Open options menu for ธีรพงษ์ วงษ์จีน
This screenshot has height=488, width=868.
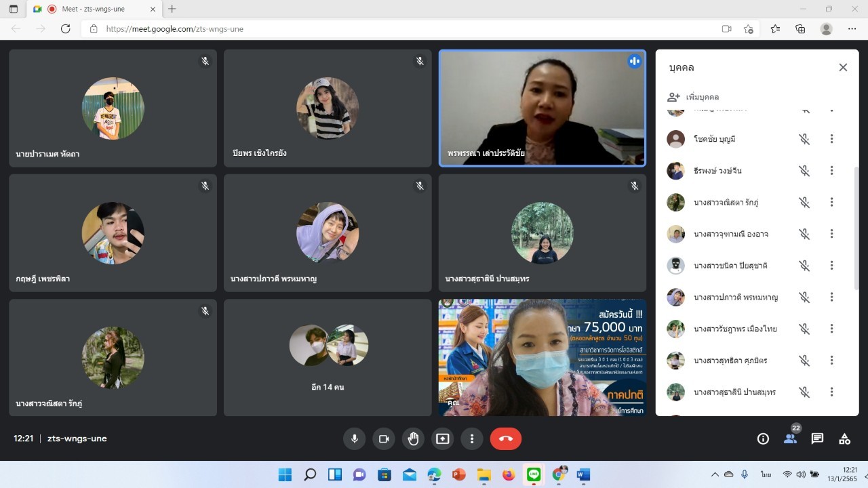tap(831, 171)
